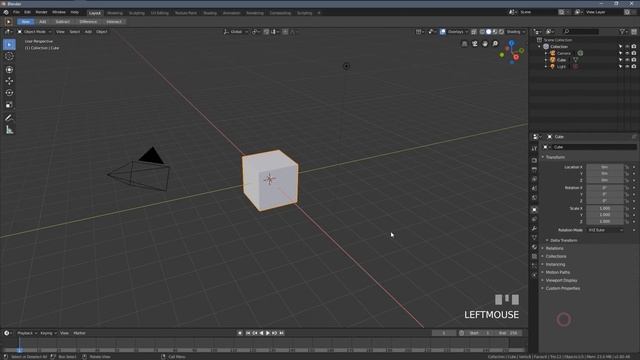Viewport: 640px width, 360px height.
Task: Toggle the snap magnet in the header
Action: 267,31
